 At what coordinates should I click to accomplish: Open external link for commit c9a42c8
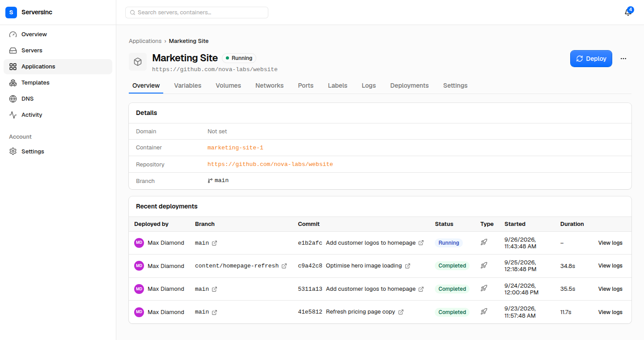click(407, 266)
